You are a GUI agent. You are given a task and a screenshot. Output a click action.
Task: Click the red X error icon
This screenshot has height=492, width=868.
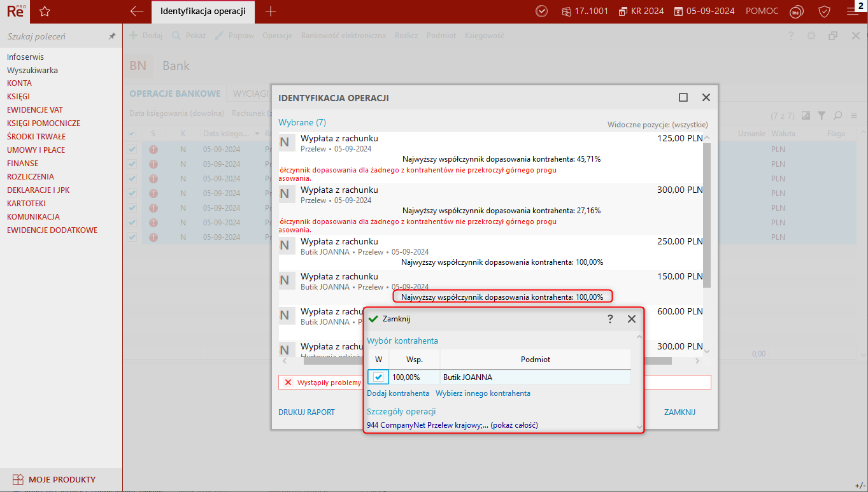point(288,383)
